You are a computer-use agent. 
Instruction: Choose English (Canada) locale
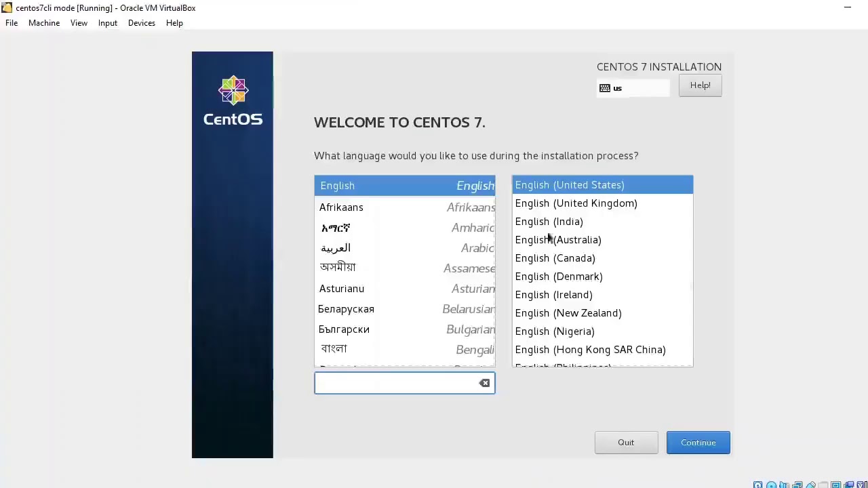tap(602, 258)
